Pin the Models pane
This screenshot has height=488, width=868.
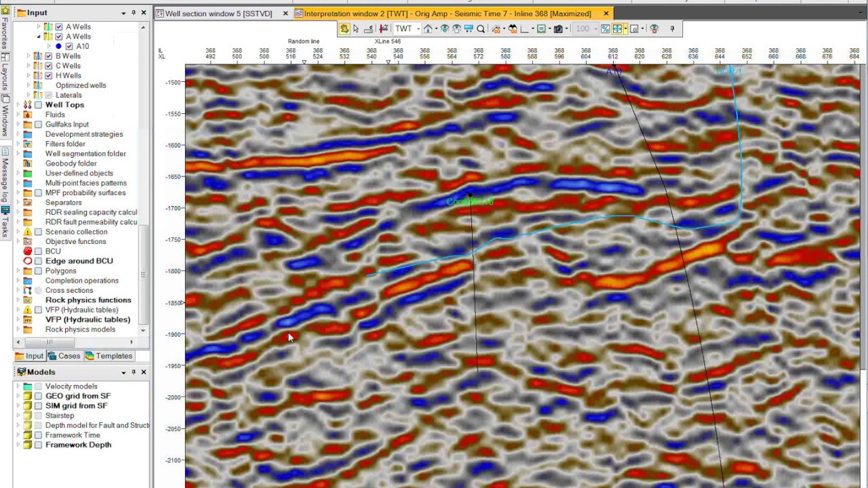coord(134,372)
